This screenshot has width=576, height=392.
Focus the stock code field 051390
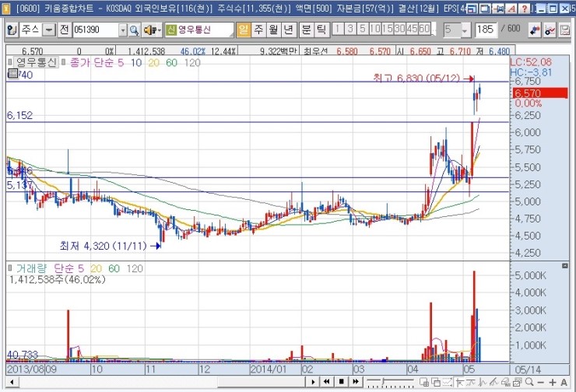(x=96, y=30)
